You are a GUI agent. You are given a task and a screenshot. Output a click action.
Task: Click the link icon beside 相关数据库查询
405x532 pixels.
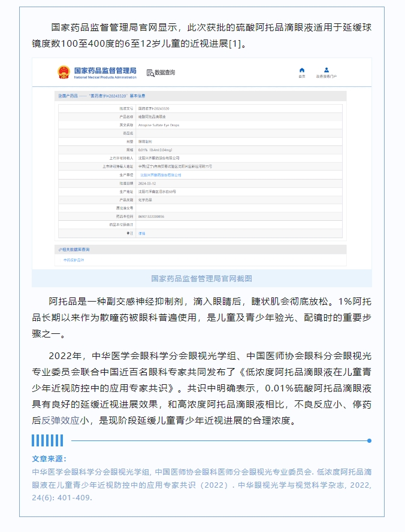click(59, 249)
